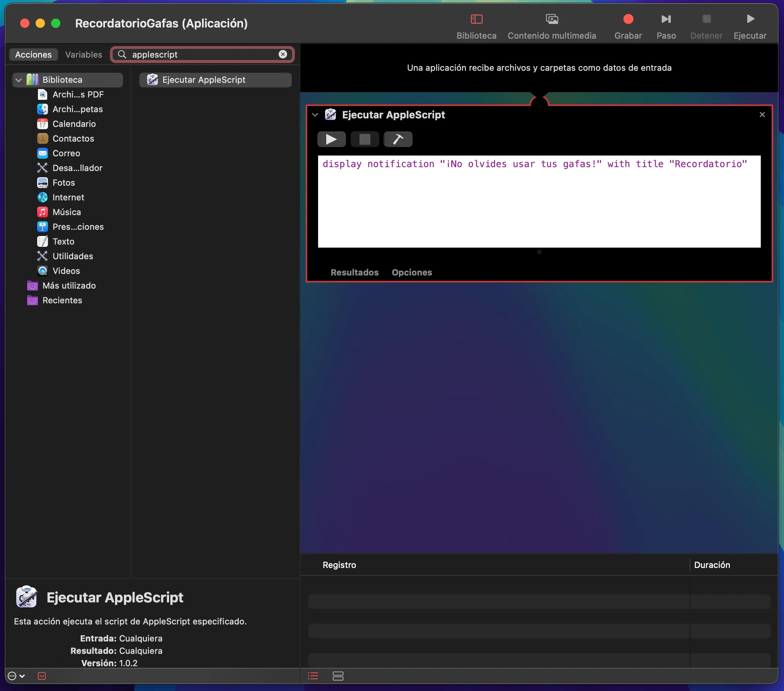Viewport: 784px width, 691px height.
Task: Select Utilidades category in library
Action: coord(73,256)
